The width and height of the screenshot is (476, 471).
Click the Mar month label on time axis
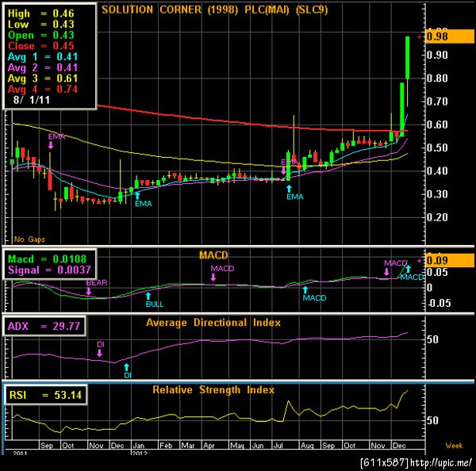pos(188,446)
